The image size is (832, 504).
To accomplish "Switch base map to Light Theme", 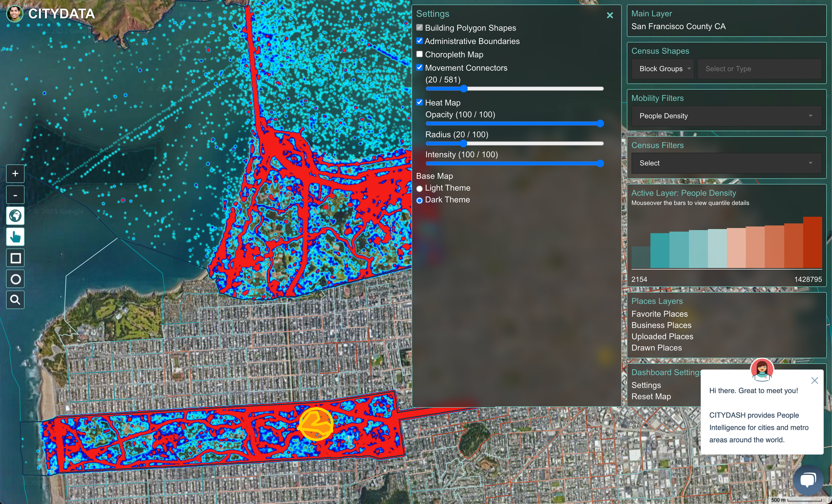I will [419, 189].
